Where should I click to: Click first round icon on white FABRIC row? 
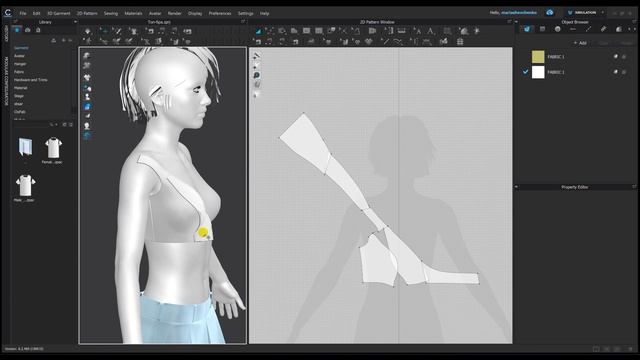(x=616, y=72)
